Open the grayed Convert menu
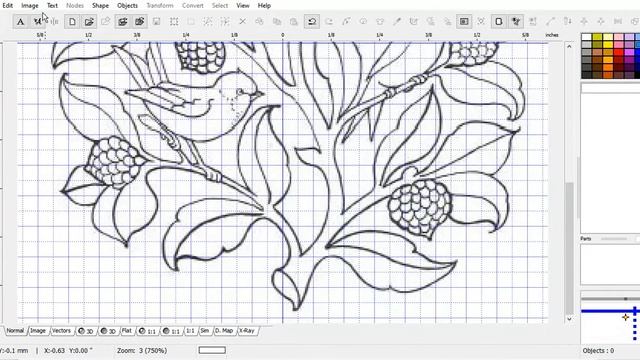The height and width of the screenshot is (360, 640). point(193,6)
